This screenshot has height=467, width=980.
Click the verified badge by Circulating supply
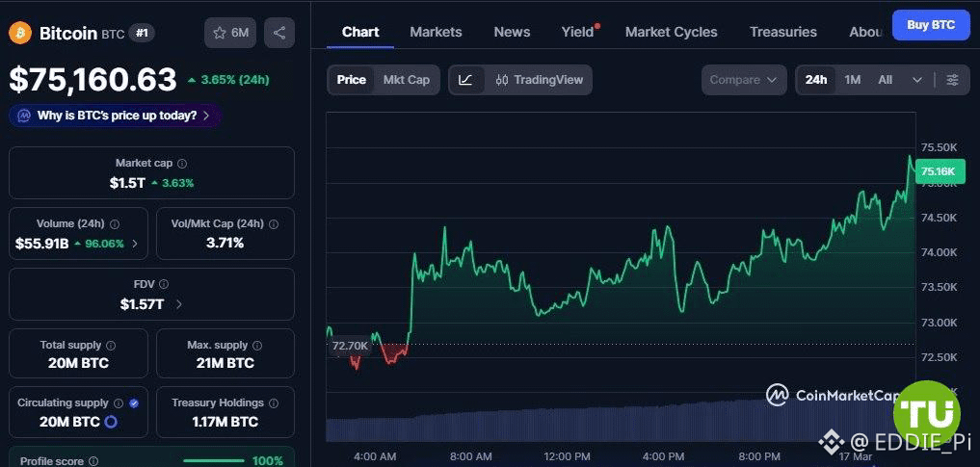pos(133,403)
